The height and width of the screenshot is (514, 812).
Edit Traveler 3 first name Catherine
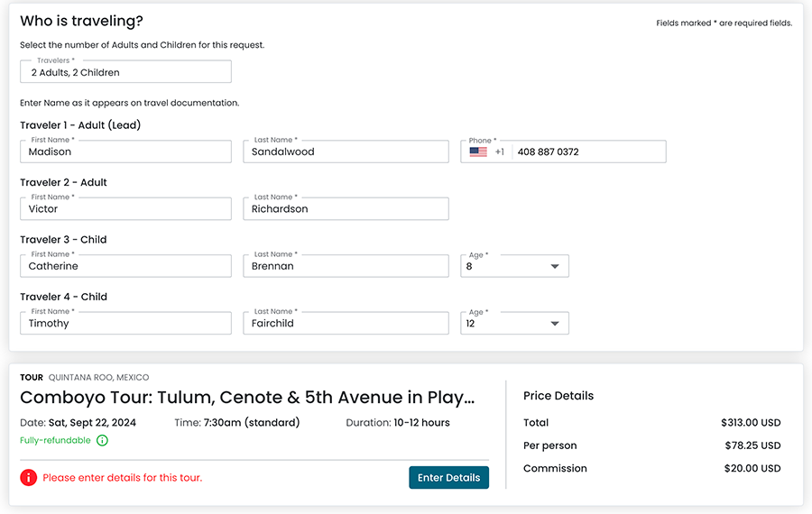[x=125, y=267]
